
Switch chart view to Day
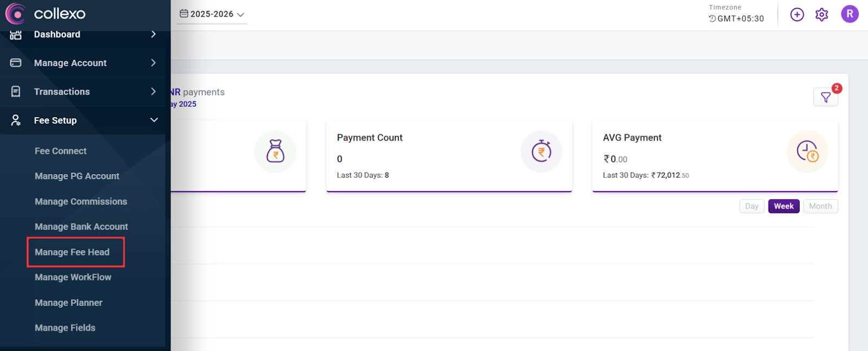pos(751,206)
